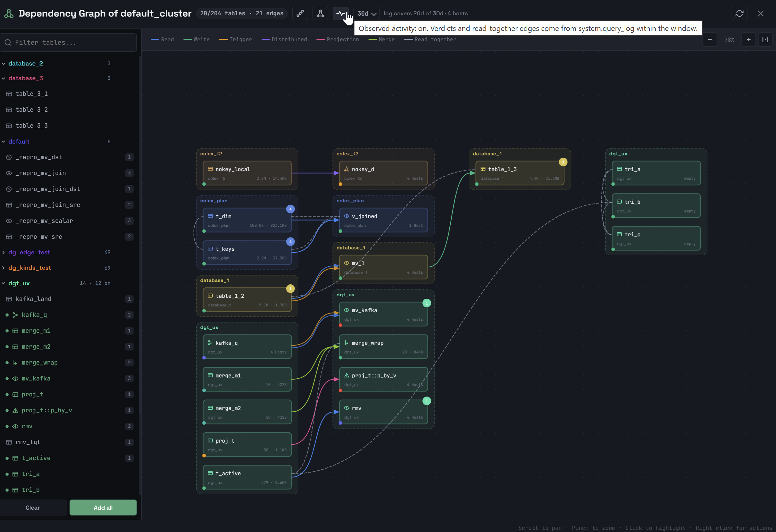Click the nokey_local node in graph
The image size is (776, 532).
pyautogui.click(x=247, y=173)
